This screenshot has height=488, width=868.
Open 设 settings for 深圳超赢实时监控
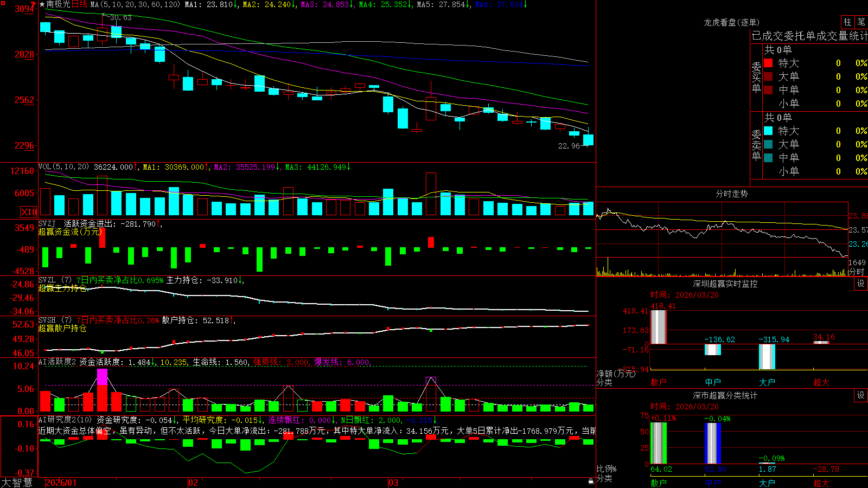pos(861,284)
